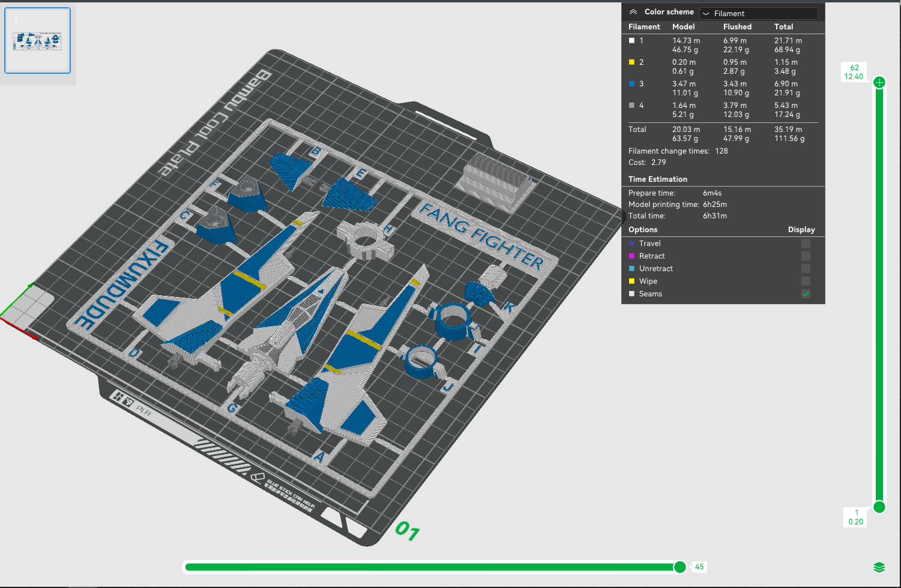Click the horizontal move slider handle
This screenshot has width=901, height=588.
coord(680,567)
